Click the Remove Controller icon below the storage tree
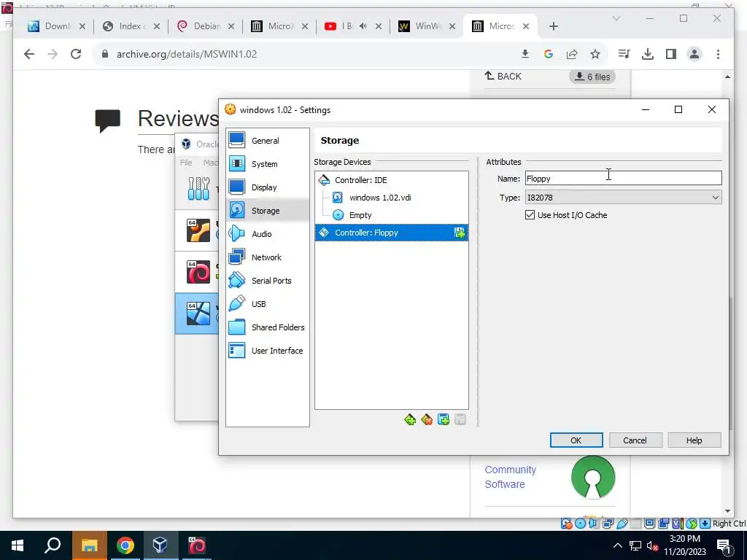The image size is (747, 560). pyautogui.click(x=427, y=419)
